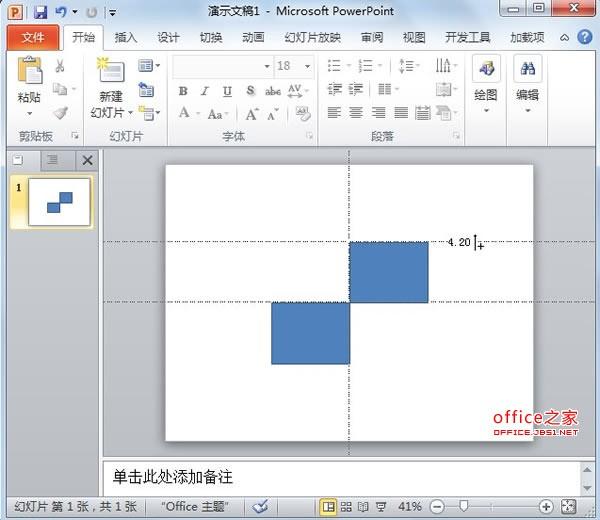The height and width of the screenshot is (520, 600).
Task: Open PowerPoint Help question mark
Action: [x=585, y=37]
